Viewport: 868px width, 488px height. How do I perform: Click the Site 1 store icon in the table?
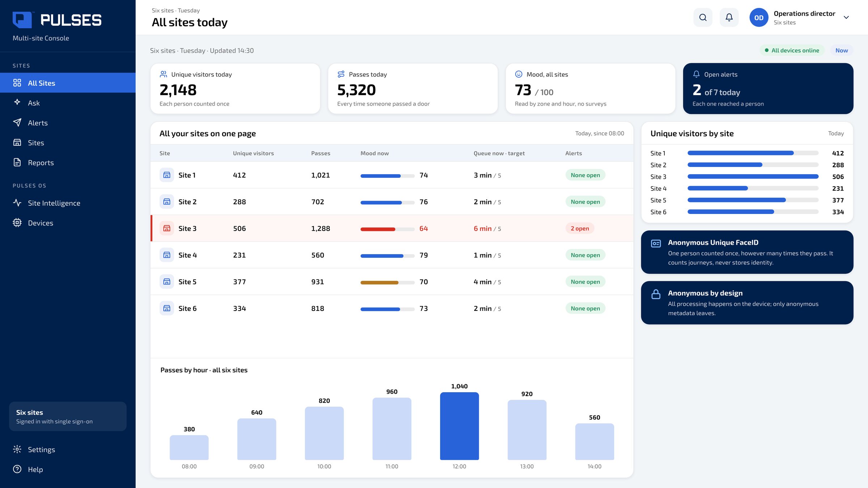click(x=167, y=175)
